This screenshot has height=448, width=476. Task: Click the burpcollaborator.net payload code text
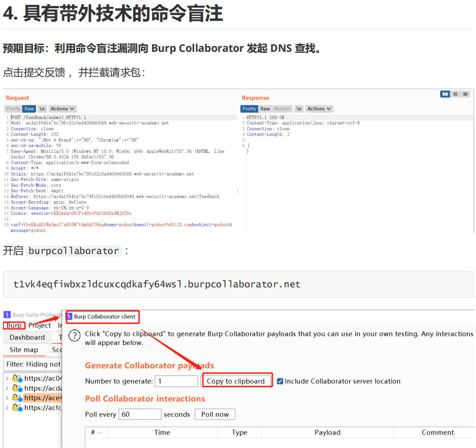click(156, 284)
